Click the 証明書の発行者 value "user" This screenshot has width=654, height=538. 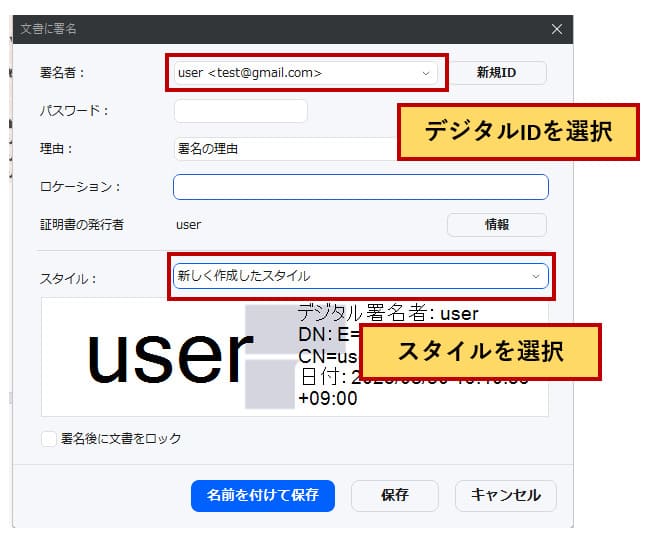pyautogui.click(x=188, y=225)
